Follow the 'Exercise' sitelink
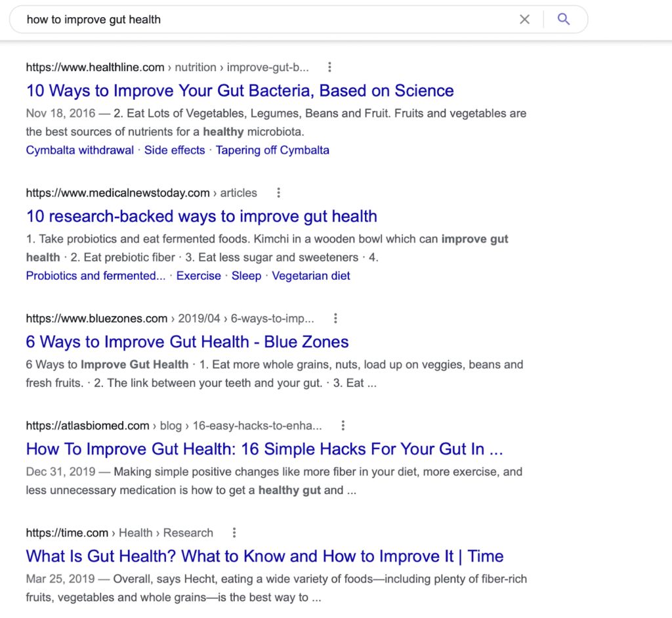This screenshot has width=672, height=618. [x=199, y=276]
